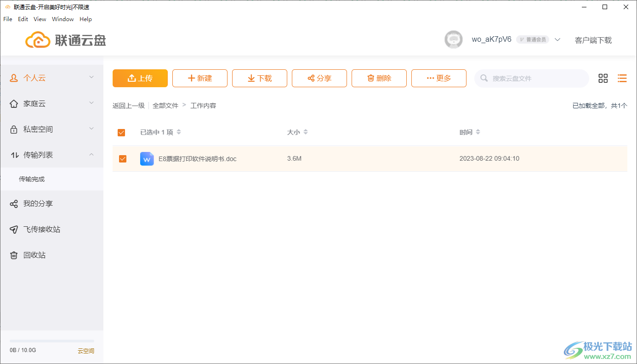Viewport: 637px width, 364px height.
Task: Click the 我的分享 share icon
Action: [x=14, y=204]
